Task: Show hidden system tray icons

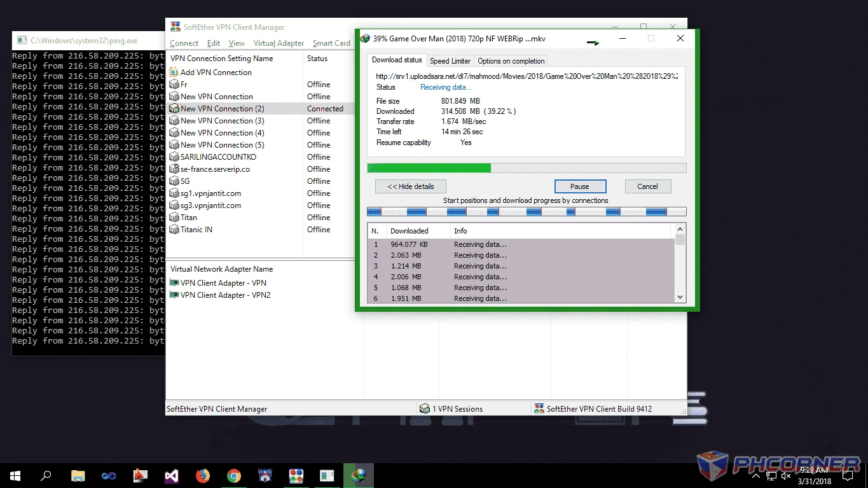Action: tap(756, 475)
